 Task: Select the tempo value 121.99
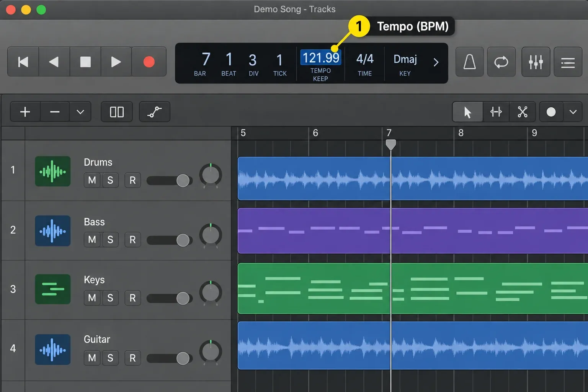point(321,58)
